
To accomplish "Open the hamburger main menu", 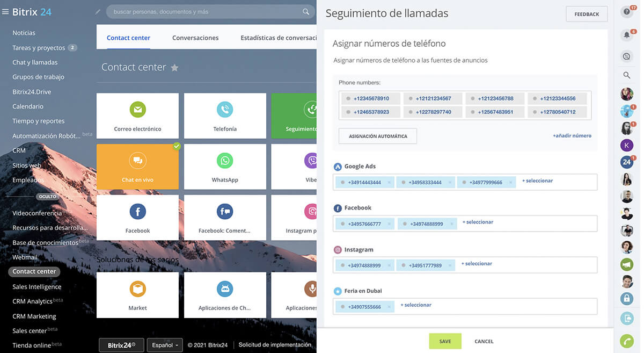I will [x=5, y=12].
